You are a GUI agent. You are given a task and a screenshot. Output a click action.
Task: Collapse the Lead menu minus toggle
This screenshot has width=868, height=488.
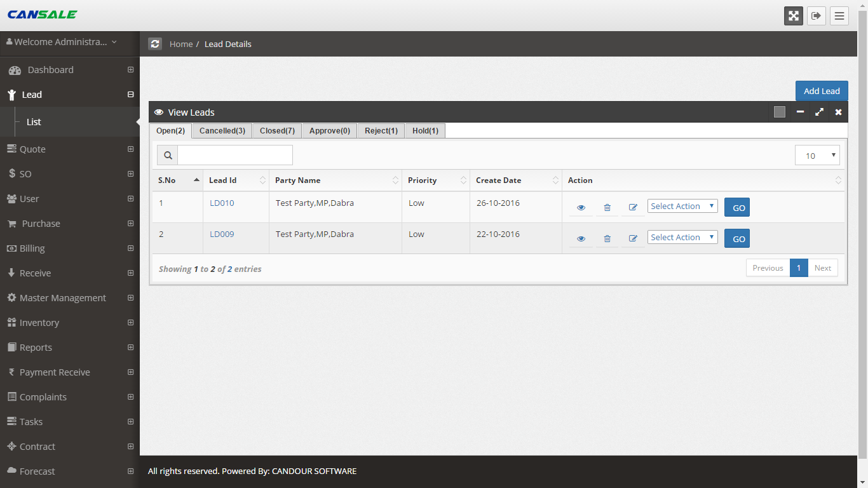(x=130, y=95)
